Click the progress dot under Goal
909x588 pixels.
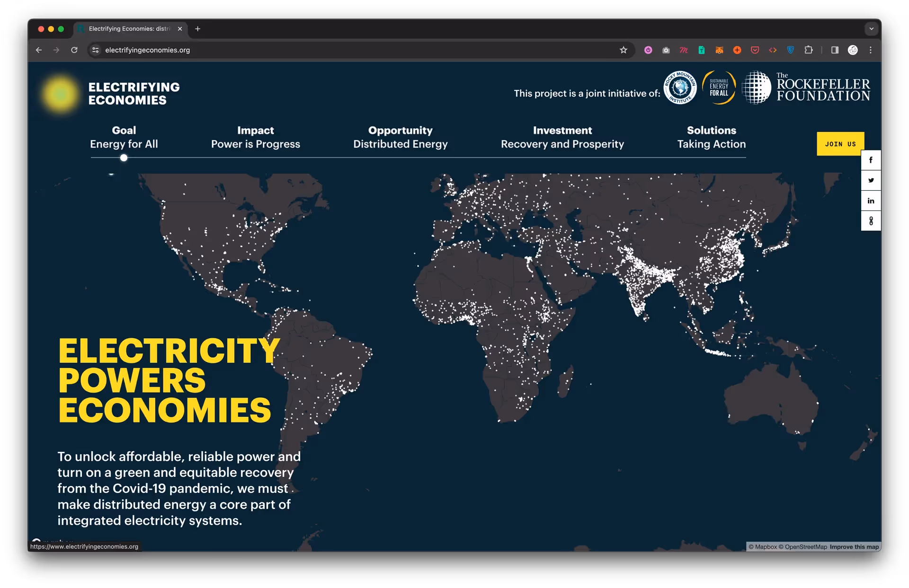tap(124, 158)
